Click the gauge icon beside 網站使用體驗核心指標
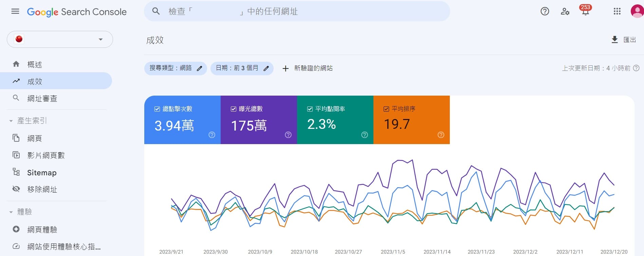 coord(16,246)
